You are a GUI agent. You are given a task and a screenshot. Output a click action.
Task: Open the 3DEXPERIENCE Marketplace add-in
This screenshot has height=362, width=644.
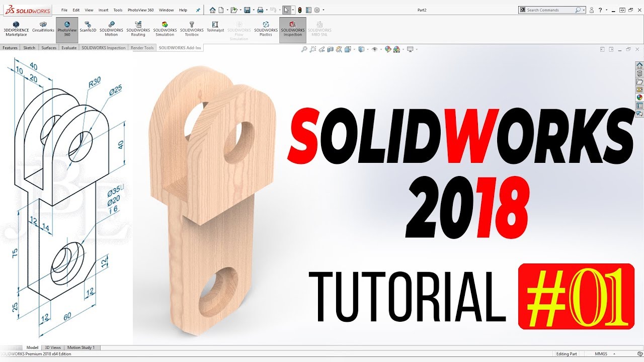(x=16, y=29)
